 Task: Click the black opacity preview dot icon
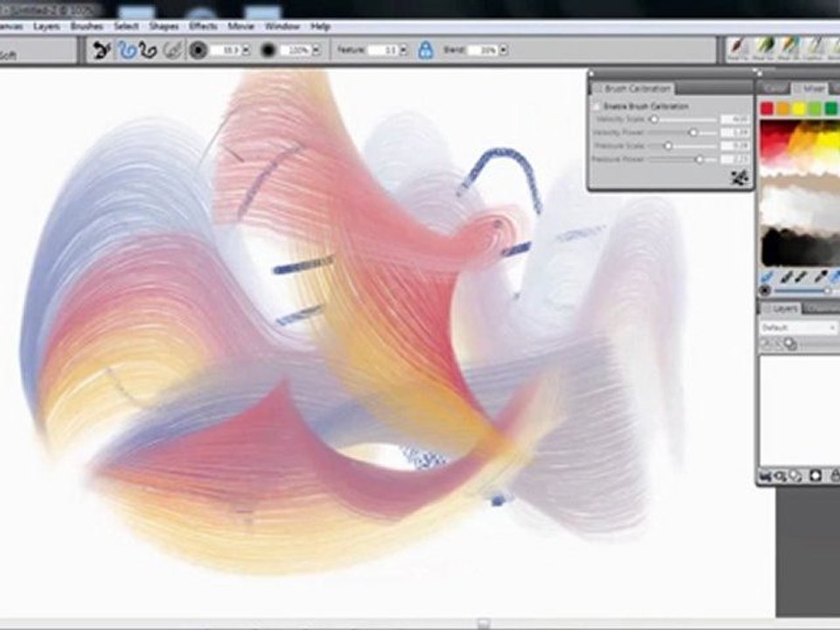(268, 51)
